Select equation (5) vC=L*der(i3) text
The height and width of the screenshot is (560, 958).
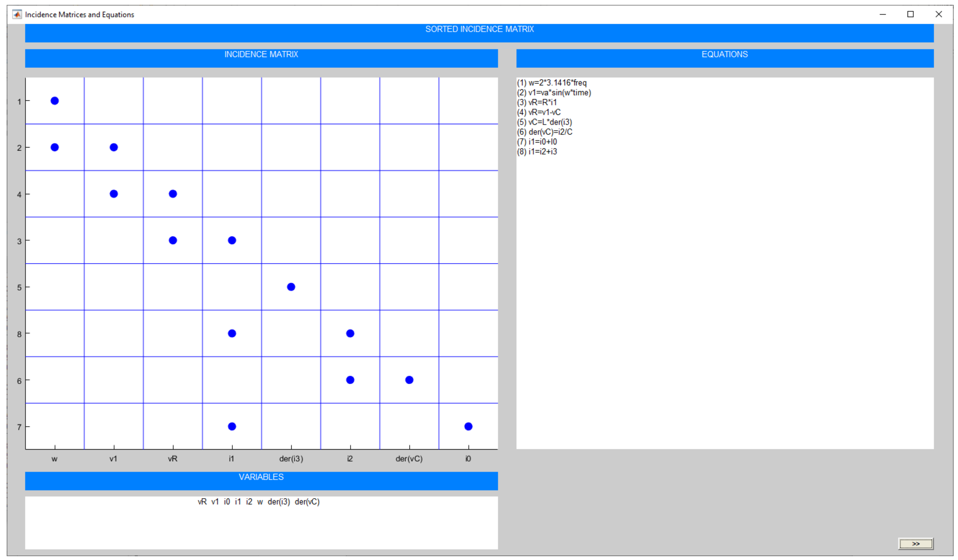coord(544,122)
